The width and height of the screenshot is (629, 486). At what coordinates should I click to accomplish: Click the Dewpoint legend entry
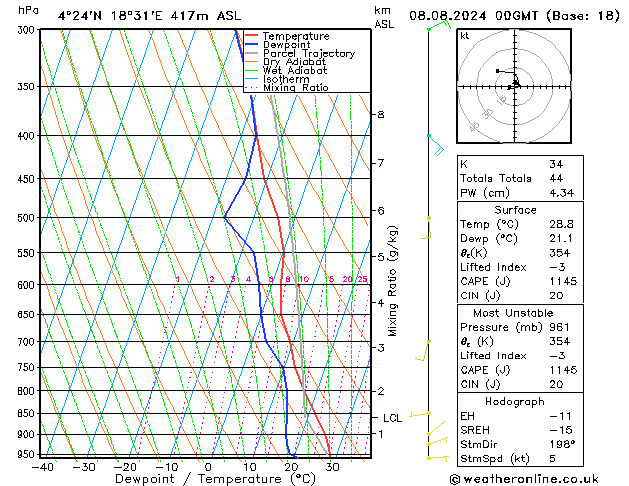(278, 45)
